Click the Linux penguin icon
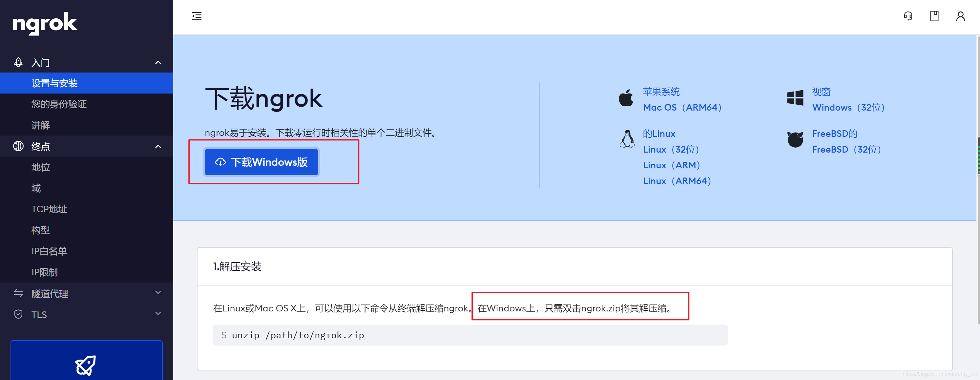Image resolution: width=980 pixels, height=380 pixels. point(627,139)
